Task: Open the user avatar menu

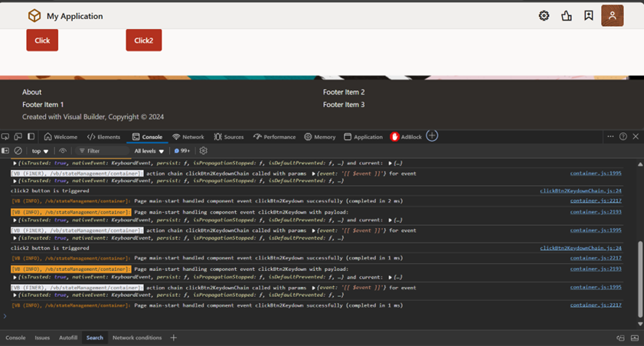Action: click(613, 15)
